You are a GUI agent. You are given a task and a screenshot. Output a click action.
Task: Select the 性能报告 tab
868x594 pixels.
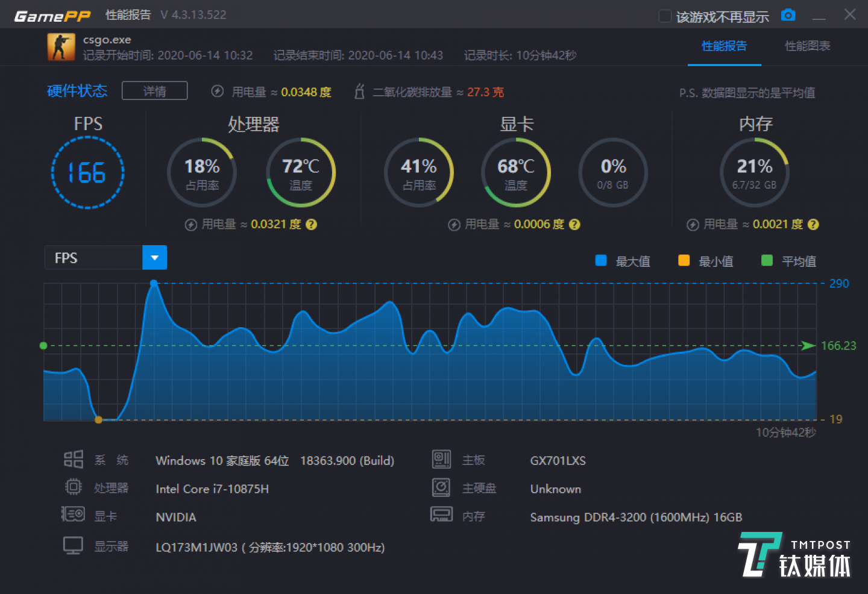724,46
